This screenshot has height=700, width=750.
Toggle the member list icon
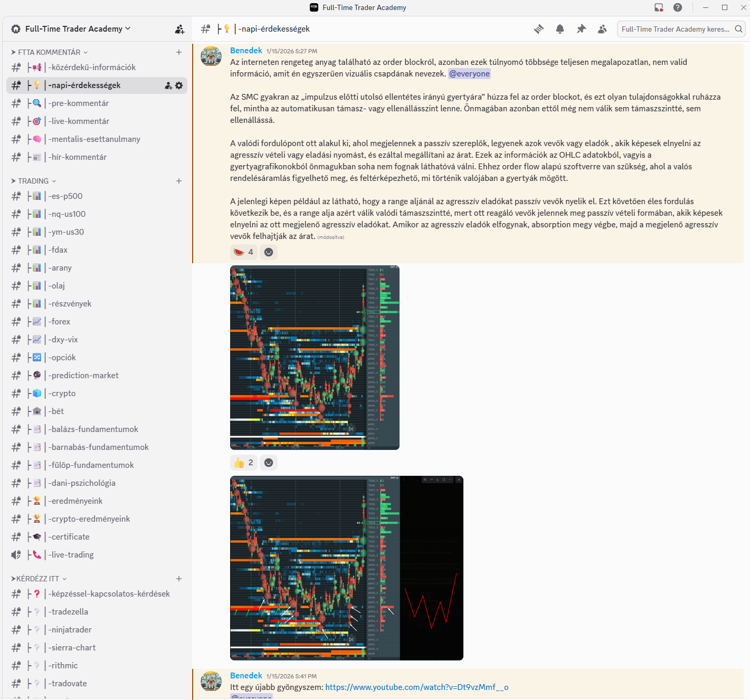point(602,29)
